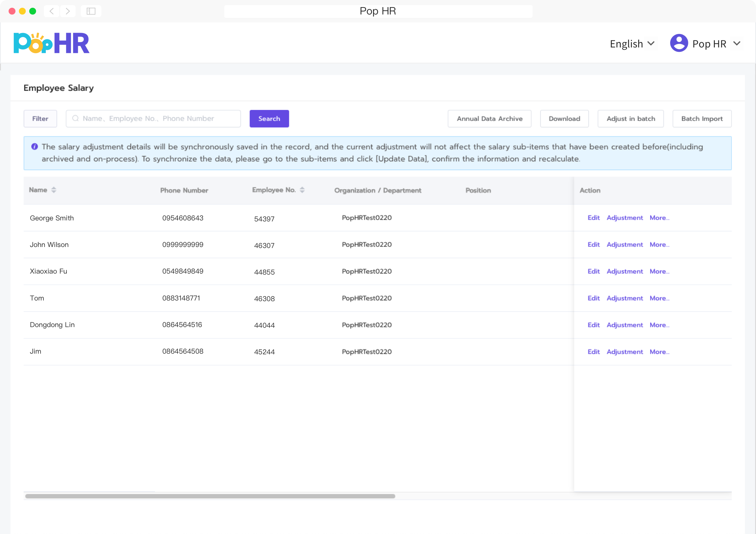This screenshot has width=756, height=534.
Task: Click the Employee Salary page title
Action: click(x=59, y=88)
